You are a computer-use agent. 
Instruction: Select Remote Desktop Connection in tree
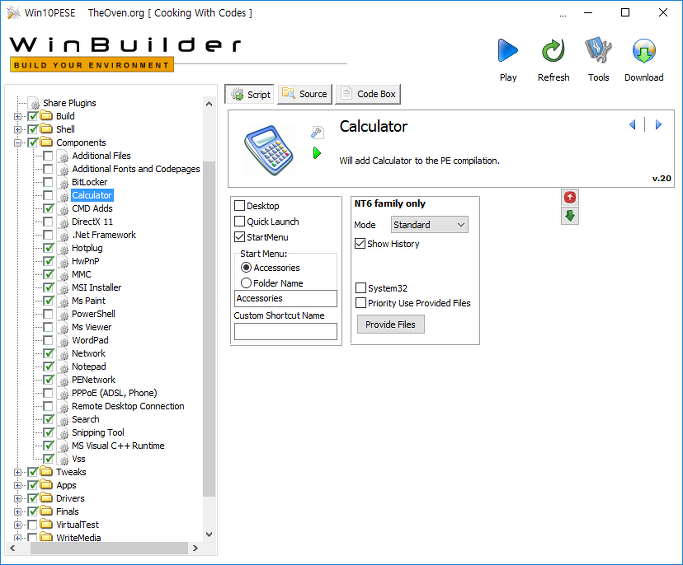coord(128,406)
